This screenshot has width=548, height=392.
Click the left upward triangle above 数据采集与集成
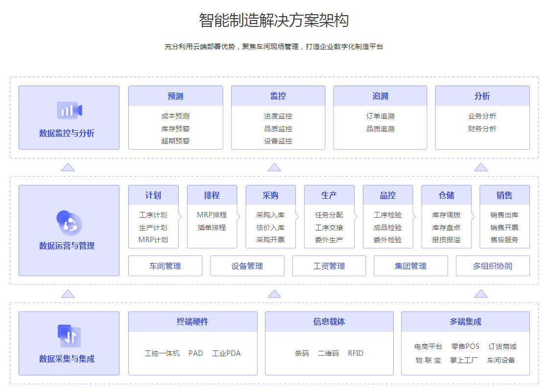68,294
